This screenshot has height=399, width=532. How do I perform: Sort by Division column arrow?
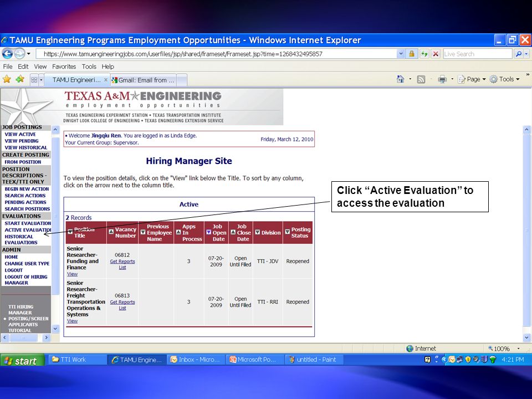[258, 232]
